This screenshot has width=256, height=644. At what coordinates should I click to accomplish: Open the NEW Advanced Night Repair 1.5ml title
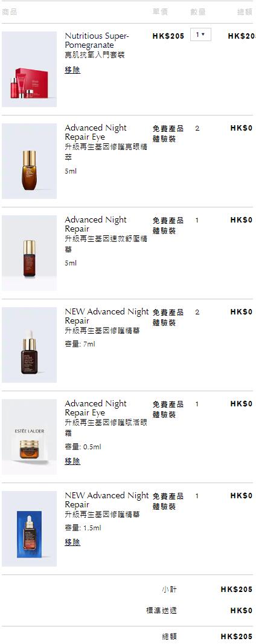[x=107, y=500]
